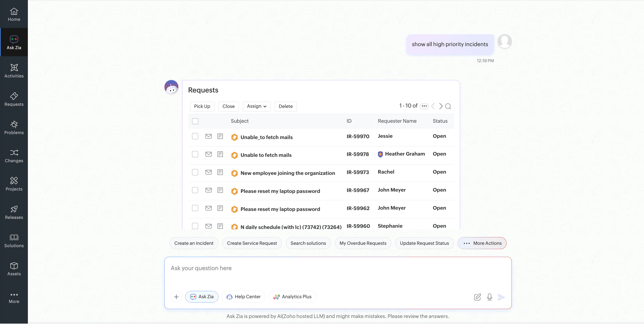This screenshot has width=644, height=324.
Task: Select checkbox for Unable_to fetch mails row
Action: [x=195, y=136]
